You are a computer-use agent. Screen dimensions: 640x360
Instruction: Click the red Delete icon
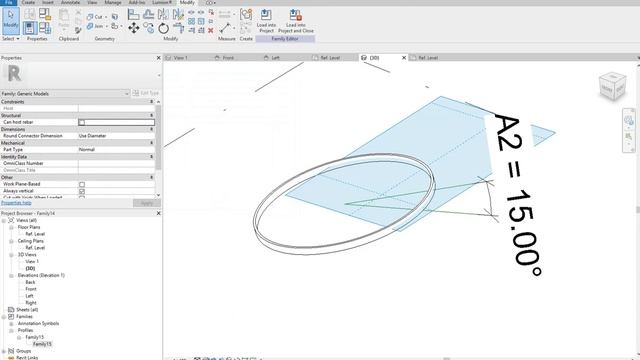pyautogui.click(x=211, y=30)
